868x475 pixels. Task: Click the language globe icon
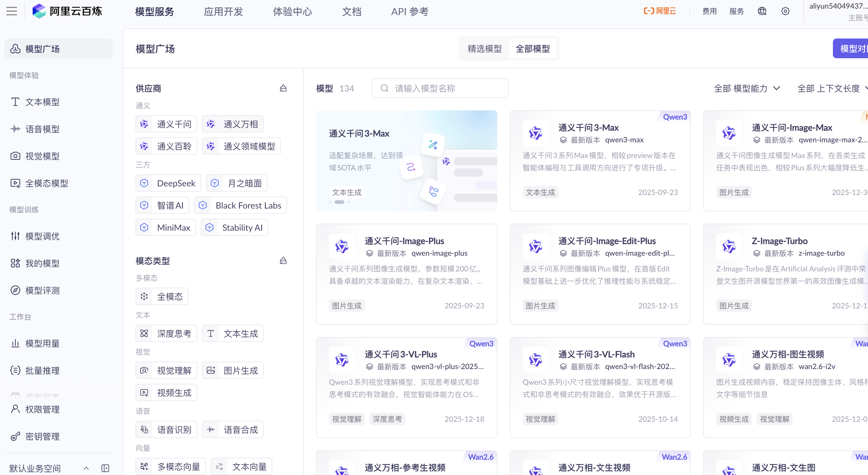(762, 11)
